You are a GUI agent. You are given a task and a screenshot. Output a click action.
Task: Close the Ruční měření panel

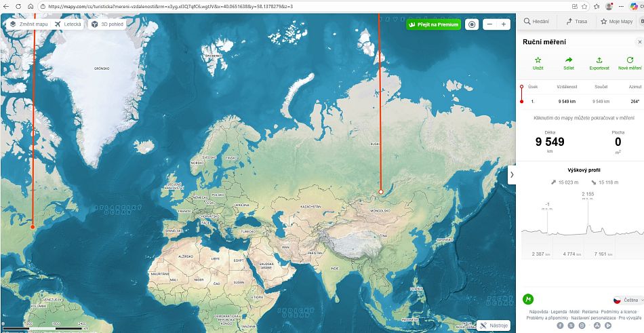pyautogui.click(x=639, y=42)
